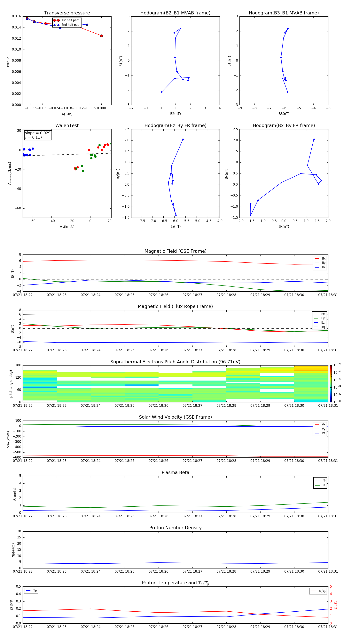Screen dimensions: 351x644
Task: Click 'Np(#/cc)' axis label
Action: coord(13,550)
